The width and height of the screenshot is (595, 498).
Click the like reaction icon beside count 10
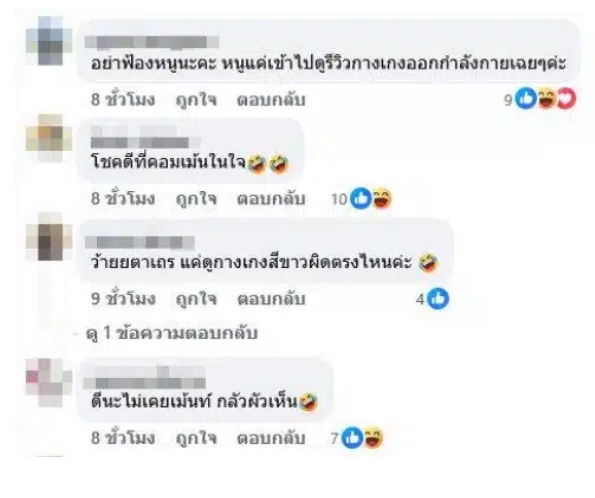[360, 199]
